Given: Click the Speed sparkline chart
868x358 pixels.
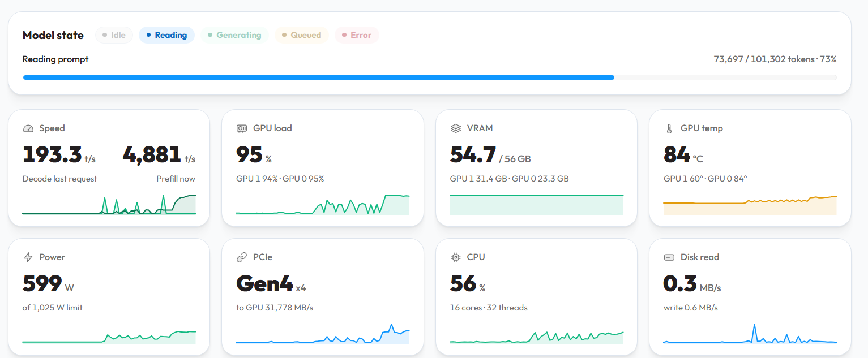Looking at the screenshot, I should coord(109,204).
